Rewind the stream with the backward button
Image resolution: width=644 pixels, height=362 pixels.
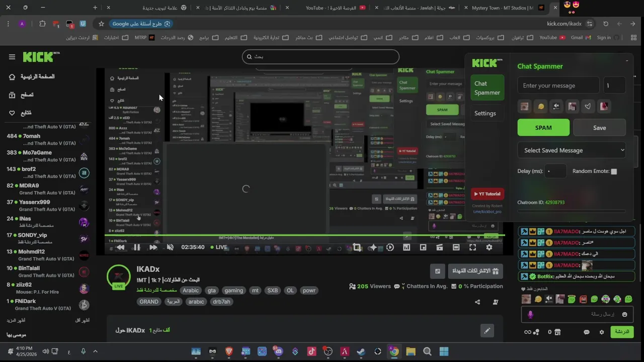pyautogui.click(x=120, y=247)
